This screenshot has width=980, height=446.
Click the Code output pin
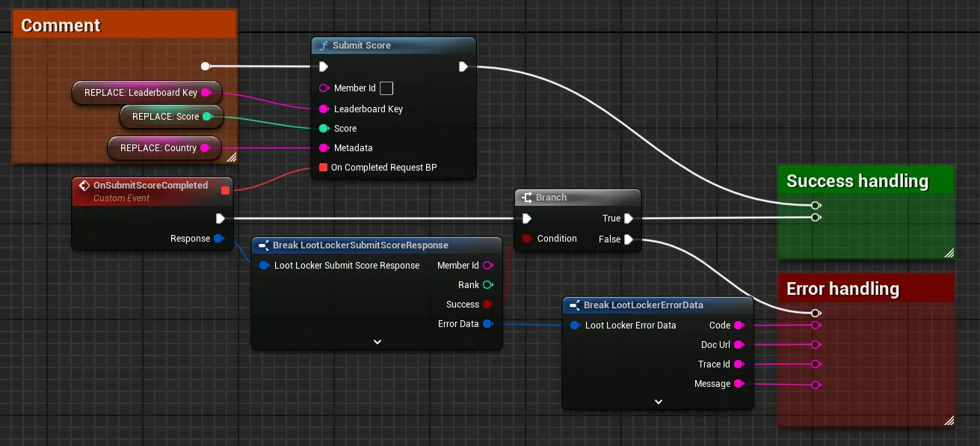click(x=739, y=325)
